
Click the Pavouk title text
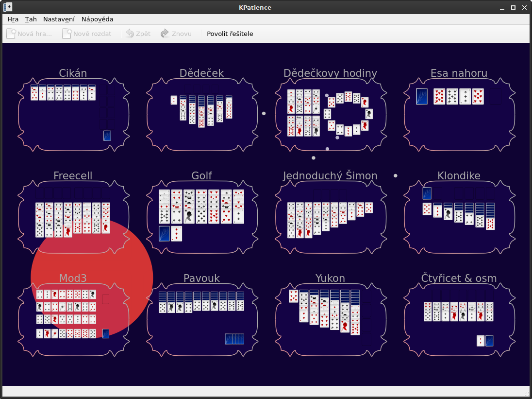point(202,278)
